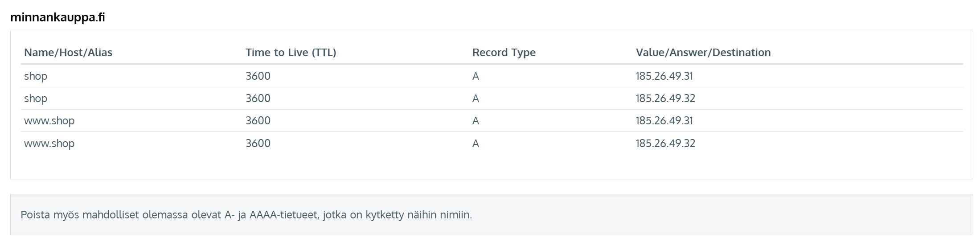Click record type A in second row

pos(476,98)
